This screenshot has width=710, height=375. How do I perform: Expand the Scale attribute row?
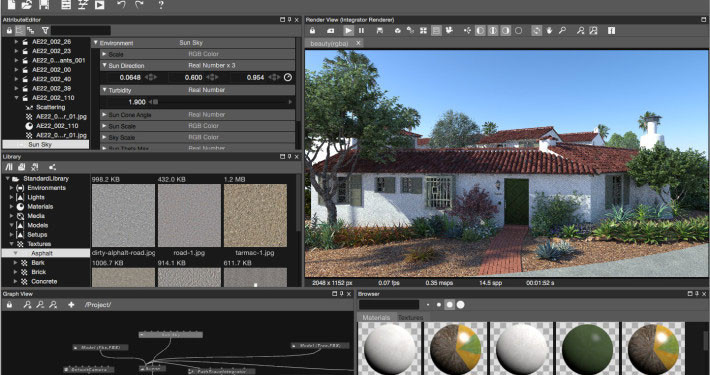(x=104, y=54)
